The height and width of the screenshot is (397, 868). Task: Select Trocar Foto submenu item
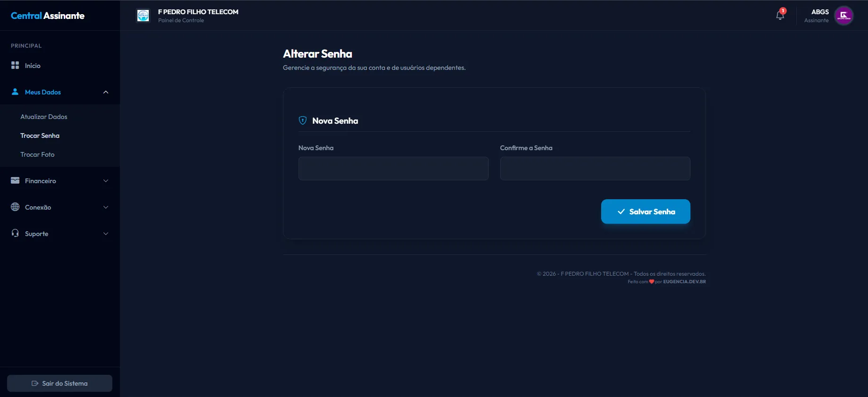pyautogui.click(x=37, y=154)
